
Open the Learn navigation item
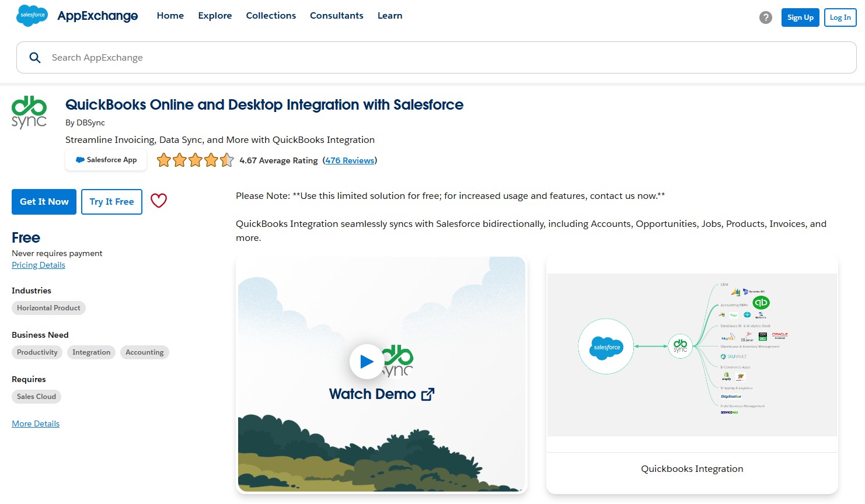coord(390,16)
